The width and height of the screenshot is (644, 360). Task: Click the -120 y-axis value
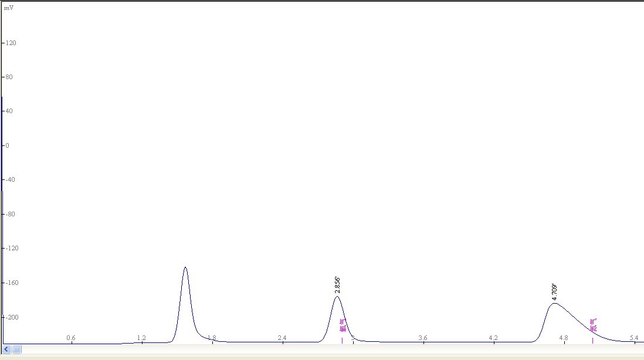click(x=12, y=248)
